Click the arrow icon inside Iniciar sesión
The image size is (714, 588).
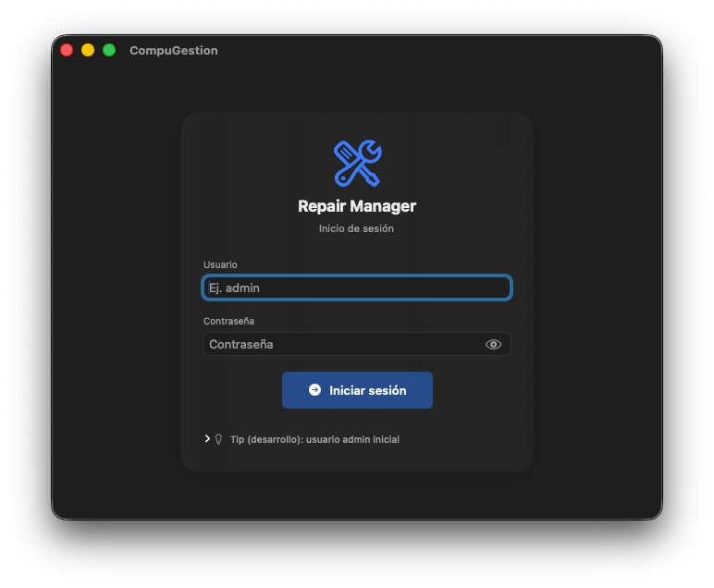(x=314, y=390)
